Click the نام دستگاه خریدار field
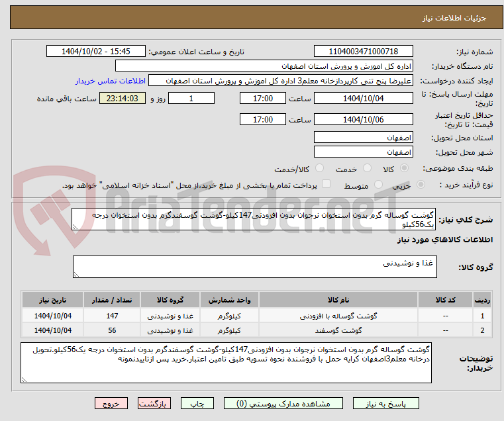504x421 pixels. (x=264, y=66)
